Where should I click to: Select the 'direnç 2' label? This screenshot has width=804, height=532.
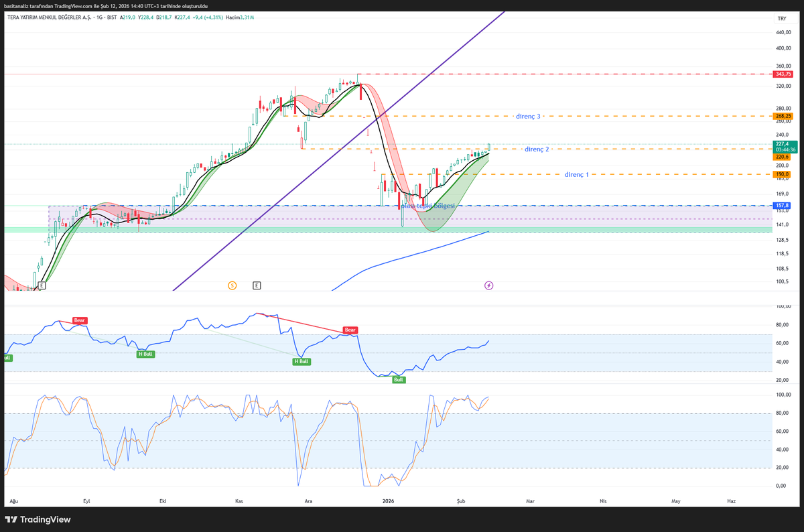point(537,149)
